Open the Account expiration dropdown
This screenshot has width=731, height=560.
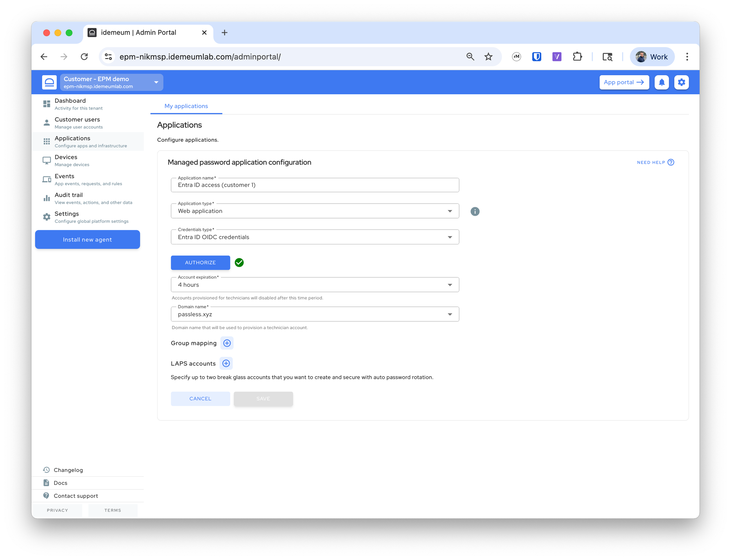315,285
